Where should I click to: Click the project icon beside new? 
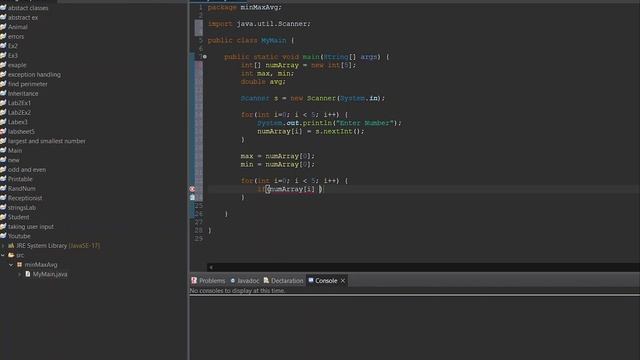pyautogui.click(x=3, y=160)
